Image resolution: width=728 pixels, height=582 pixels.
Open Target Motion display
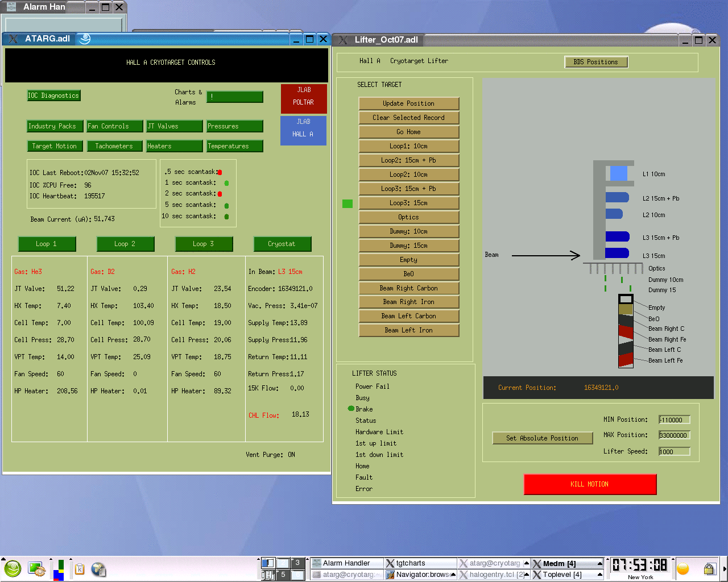click(x=55, y=146)
